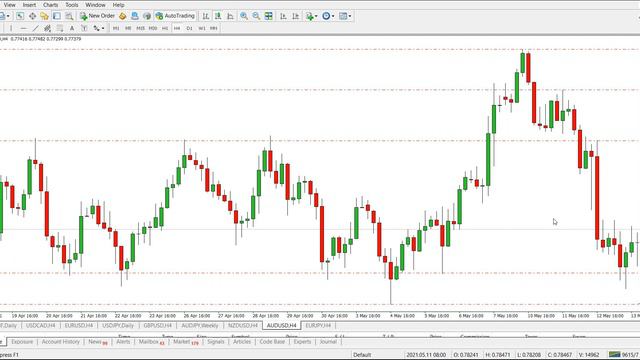Switch timeframe to H1
The height and width of the screenshot is (360, 640).
[165, 28]
